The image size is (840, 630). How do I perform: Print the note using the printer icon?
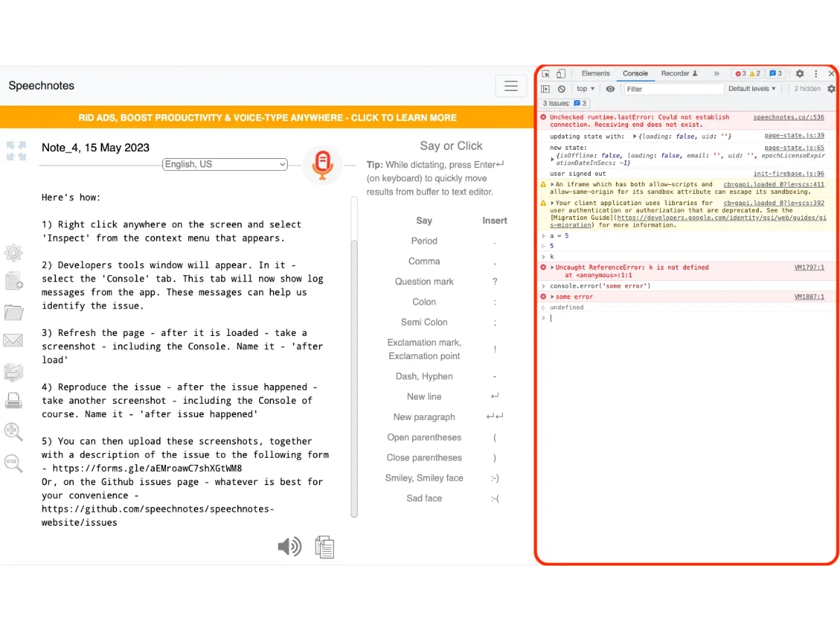pos(13,400)
